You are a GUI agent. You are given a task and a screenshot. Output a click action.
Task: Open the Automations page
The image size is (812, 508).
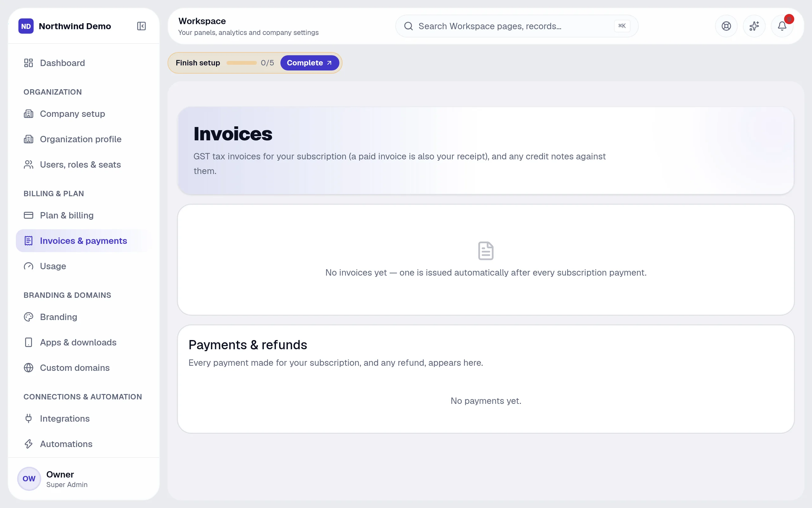pyautogui.click(x=84, y=444)
